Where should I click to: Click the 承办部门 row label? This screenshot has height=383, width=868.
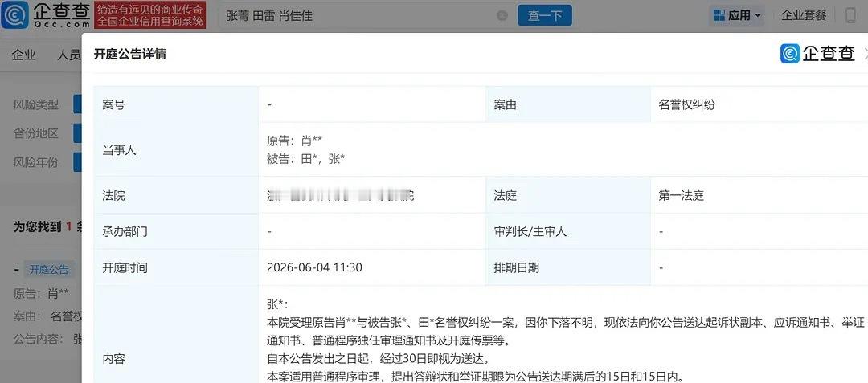click(x=125, y=231)
